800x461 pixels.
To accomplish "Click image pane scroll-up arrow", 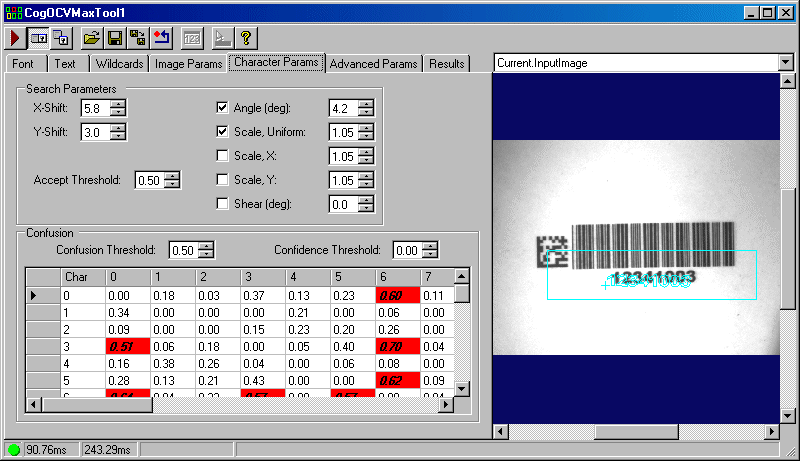I will 788,81.
